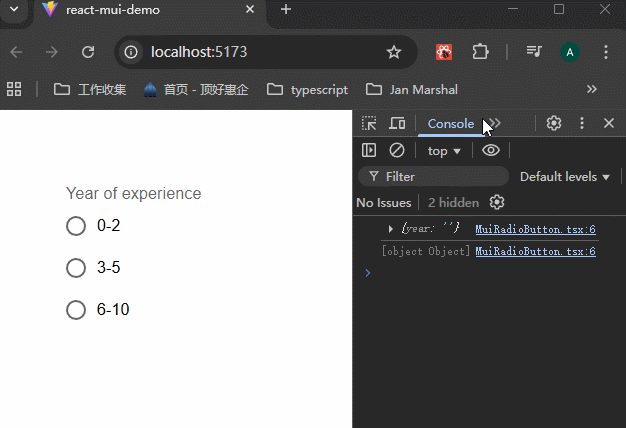
Task: Toggle the device toolbar icon
Action: tap(397, 123)
